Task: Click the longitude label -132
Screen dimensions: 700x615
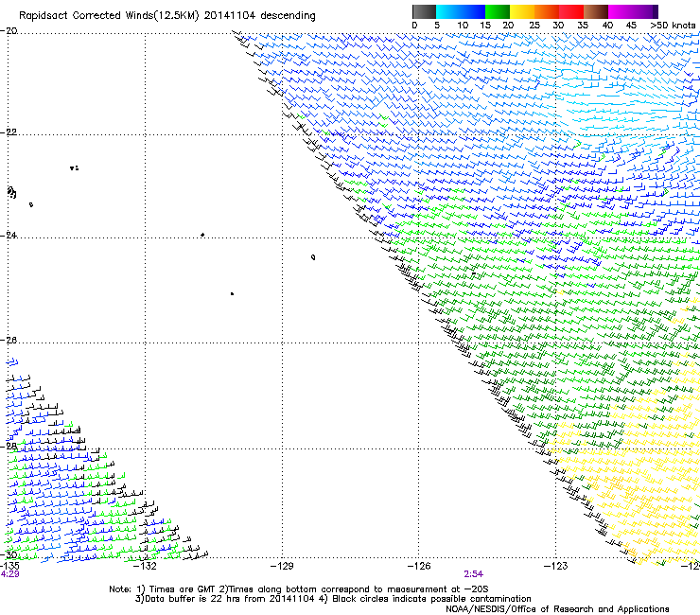Action: (x=145, y=567)
